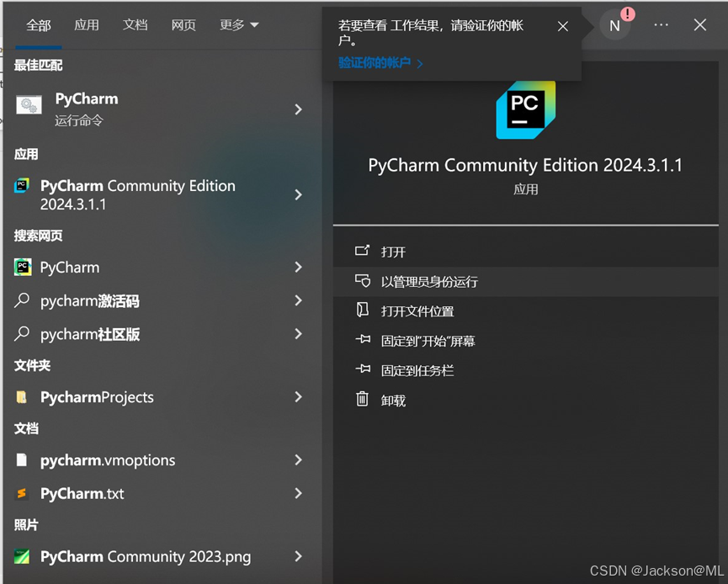Expand the pycharm社区版 suggestion arrow
Image resolution: width=728 pixels, height=584 pixels.
pyautogui.click(x=299, y=334)
